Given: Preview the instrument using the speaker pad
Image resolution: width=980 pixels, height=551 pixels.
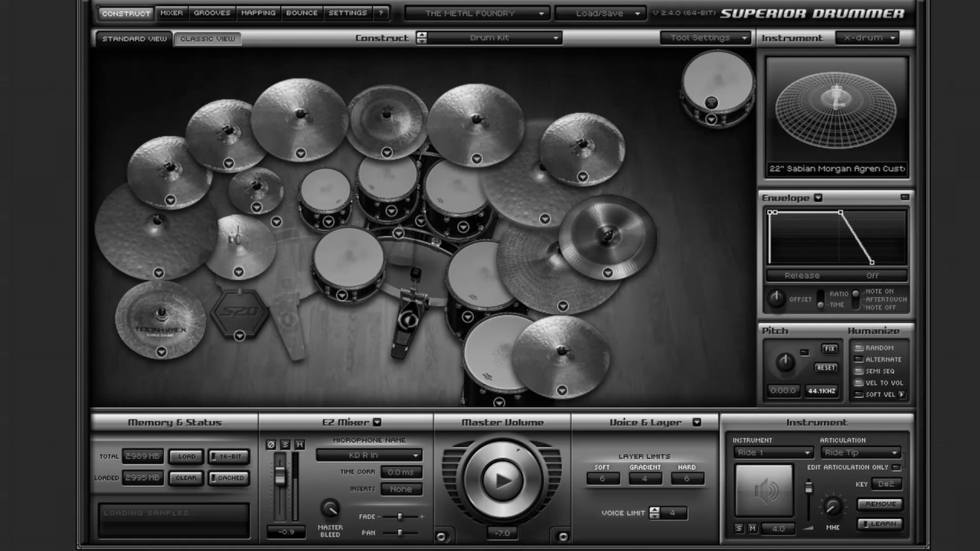Looking at the screenshot, I should click(x=763, y=490).
